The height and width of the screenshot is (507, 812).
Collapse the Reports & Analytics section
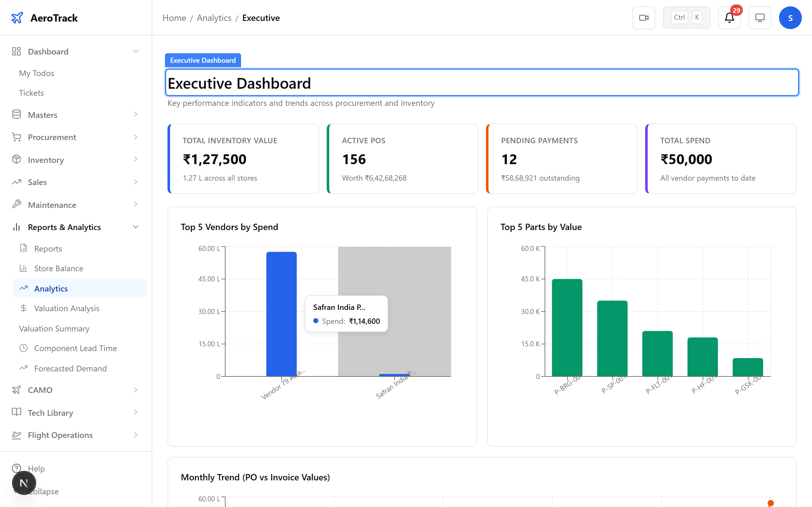(x=135, y=227)
